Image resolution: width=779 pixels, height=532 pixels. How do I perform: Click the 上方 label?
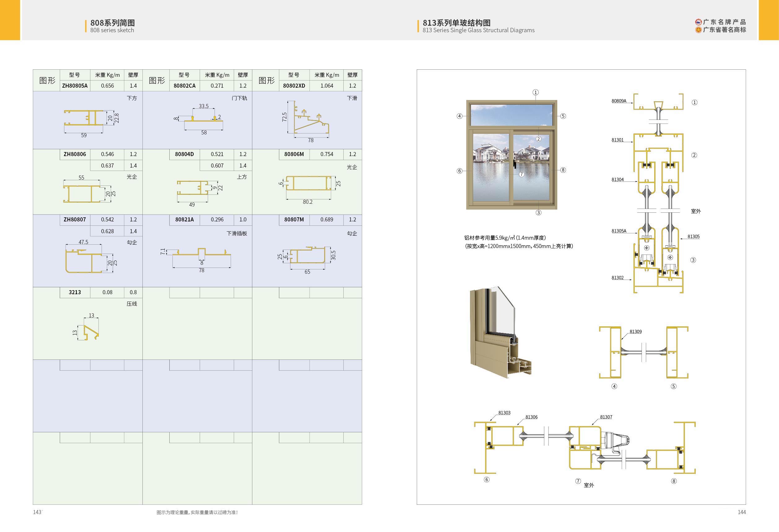[242, 177]
